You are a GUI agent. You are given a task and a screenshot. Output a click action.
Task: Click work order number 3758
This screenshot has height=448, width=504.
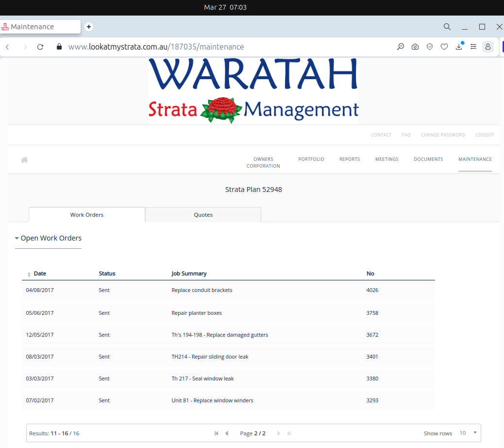(x=372, y=313)
